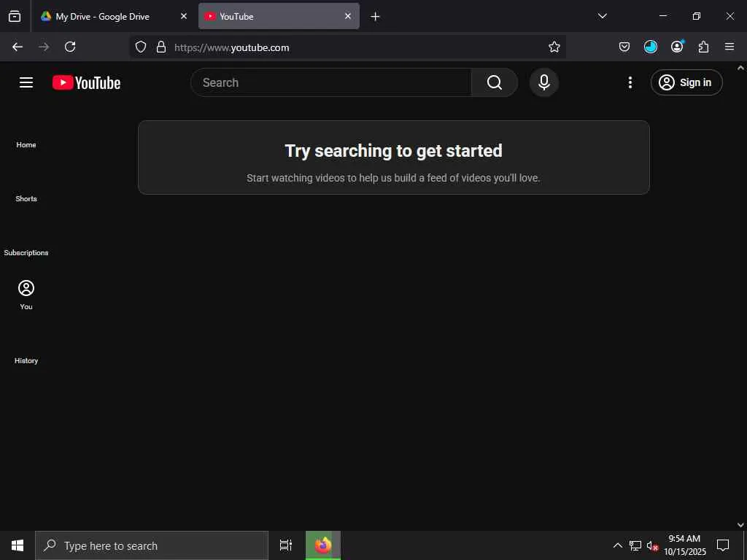This screenshot has height=560, width=747.
Task: Start voice search with microphone icon
Action: [543, 82]
